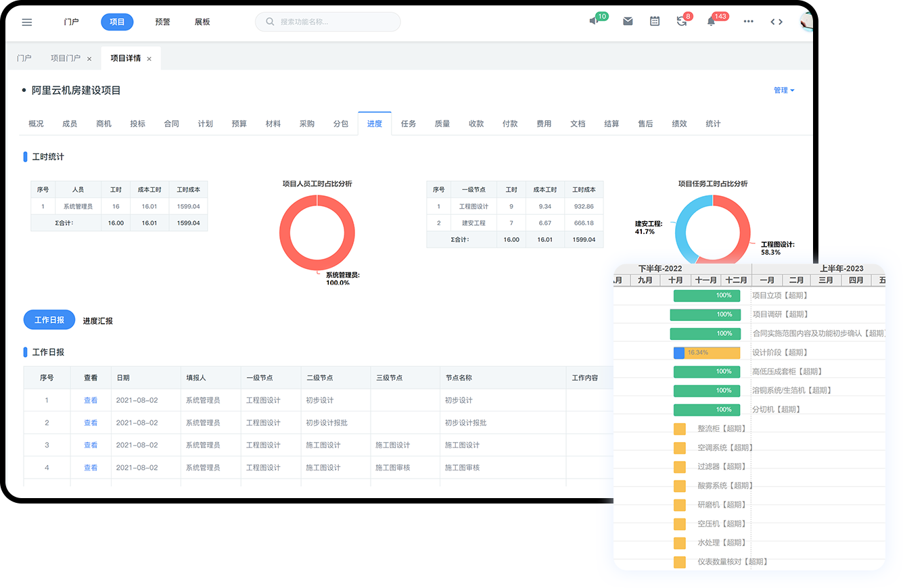Click the three-dot more options icon

tap(748, 22)
